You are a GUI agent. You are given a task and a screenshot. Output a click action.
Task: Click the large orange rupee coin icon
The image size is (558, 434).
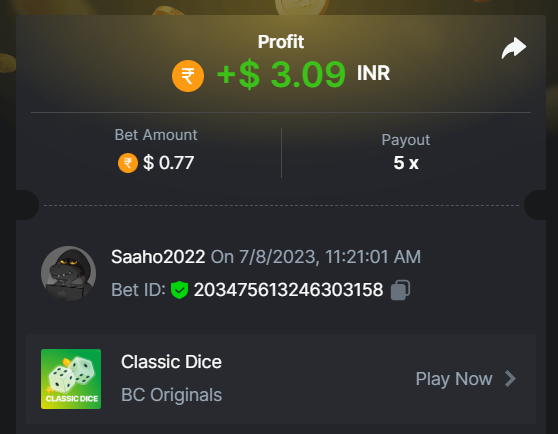tap(188, 76)
